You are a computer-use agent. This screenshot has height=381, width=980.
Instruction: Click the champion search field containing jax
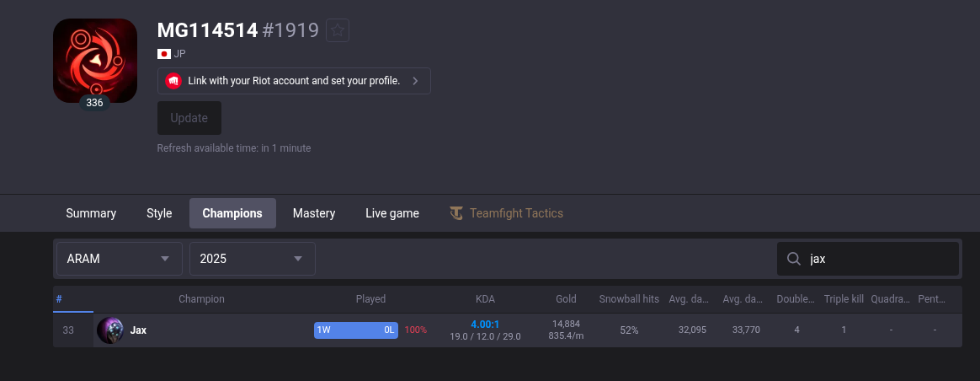click(867, 259)
